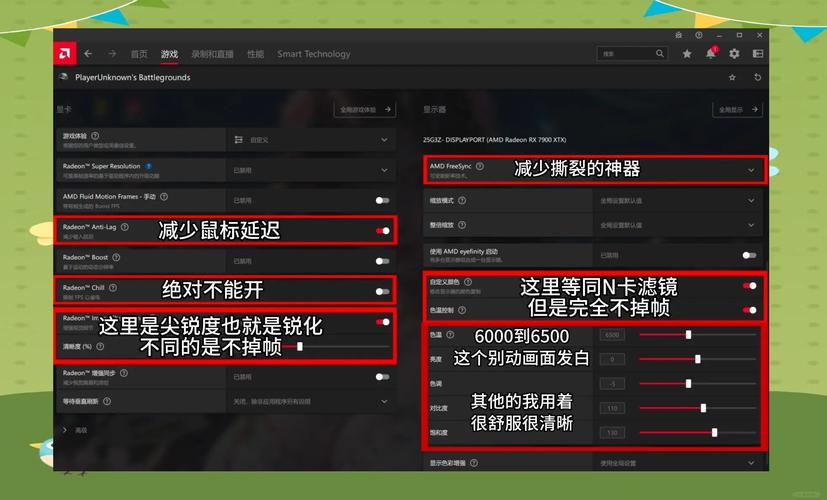Favorite the PlayerUnknown's Battlegrounds profile
This screenshot has height=500, width=827.
[x=732, y=78]
